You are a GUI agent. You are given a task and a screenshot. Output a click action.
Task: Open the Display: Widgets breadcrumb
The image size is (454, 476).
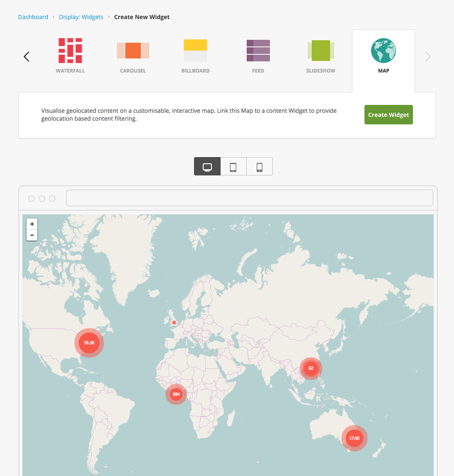pyautogui.click(x=81, y=17)
